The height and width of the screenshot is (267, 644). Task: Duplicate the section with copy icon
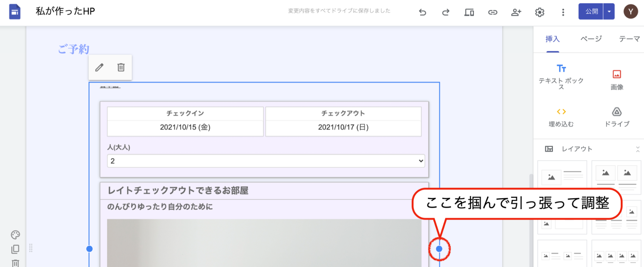point(15,249)
